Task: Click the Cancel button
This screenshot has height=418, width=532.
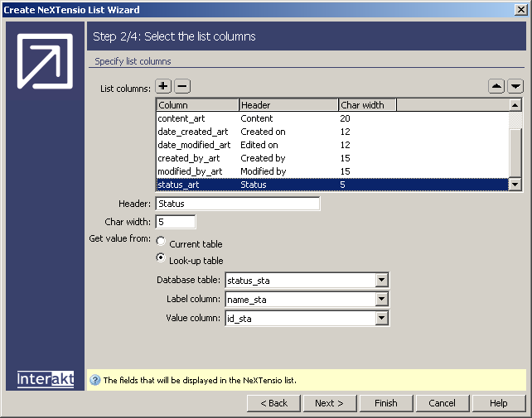Action: tap(443, 403)
